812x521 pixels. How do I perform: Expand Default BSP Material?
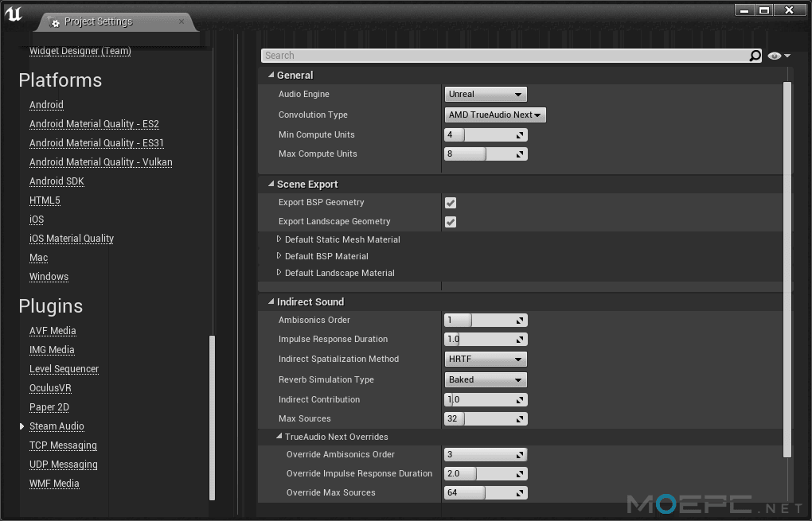click(279, 255)
